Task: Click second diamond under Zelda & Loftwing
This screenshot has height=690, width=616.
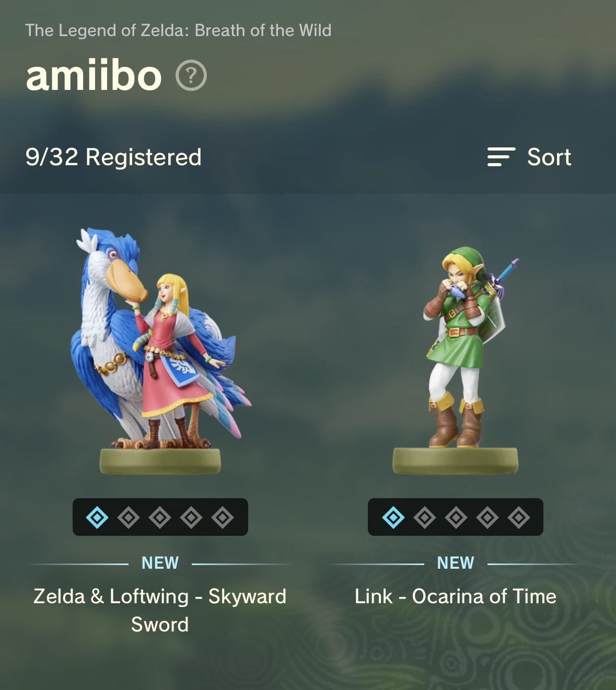Action: (x=129, y=517)
